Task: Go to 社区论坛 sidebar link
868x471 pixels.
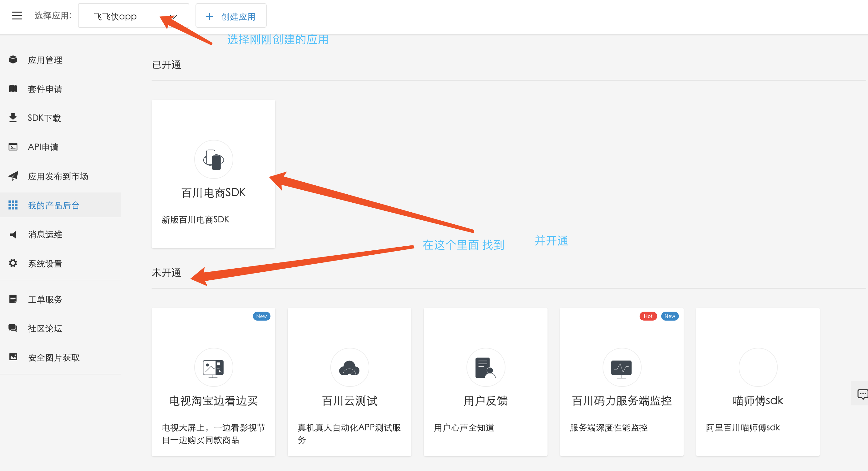Action: click(x=45, y=328)
